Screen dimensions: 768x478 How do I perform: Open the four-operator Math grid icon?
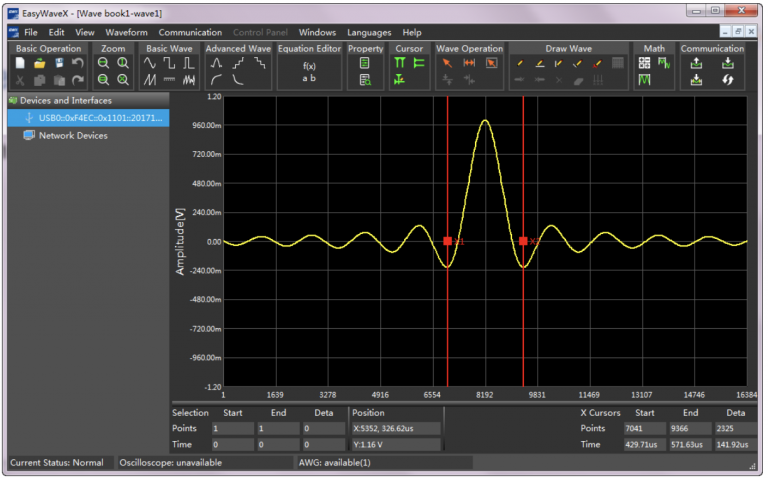point(645,63)
